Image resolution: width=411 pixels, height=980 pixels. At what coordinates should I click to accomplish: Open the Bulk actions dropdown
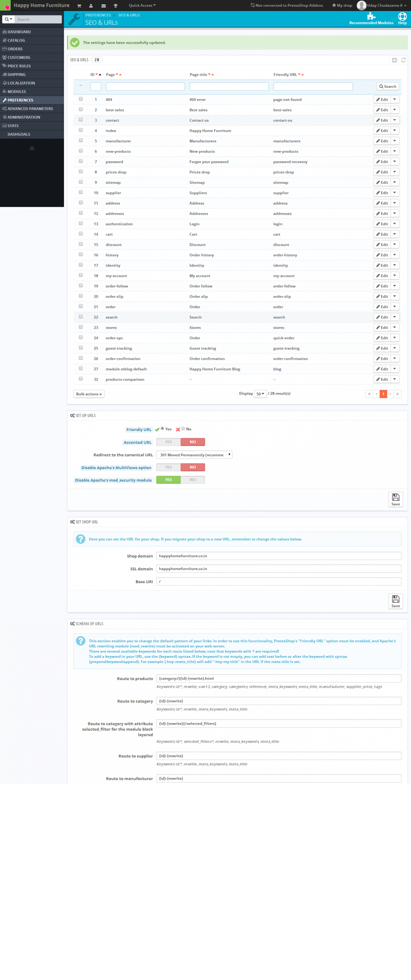(88, 394)
